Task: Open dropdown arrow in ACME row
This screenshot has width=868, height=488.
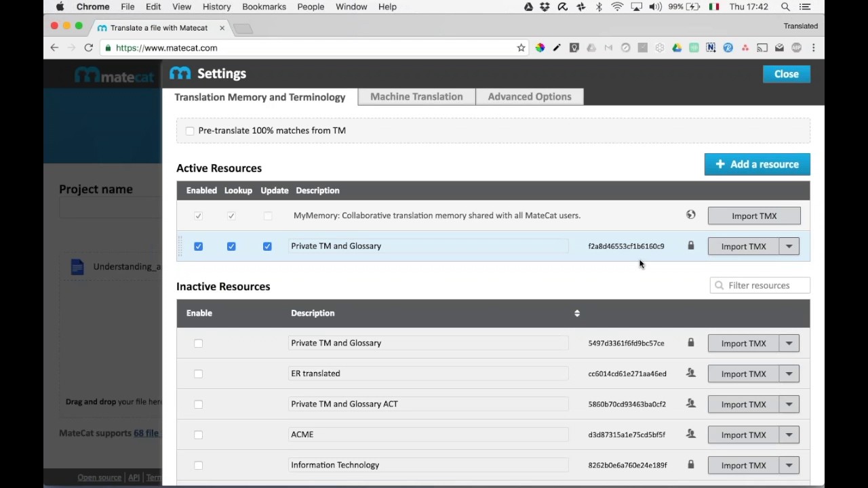Action: 789,434
